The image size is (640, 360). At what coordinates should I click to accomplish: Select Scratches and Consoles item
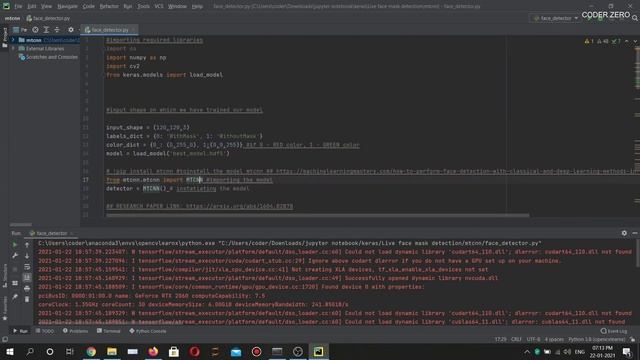(48, 57)
